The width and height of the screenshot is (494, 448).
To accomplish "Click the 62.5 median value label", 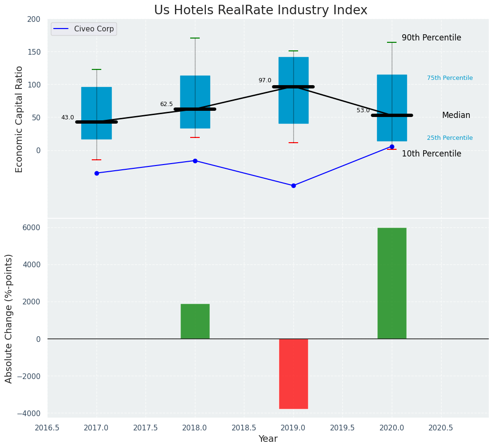I will pyautogui.click(x=166, y=105).
